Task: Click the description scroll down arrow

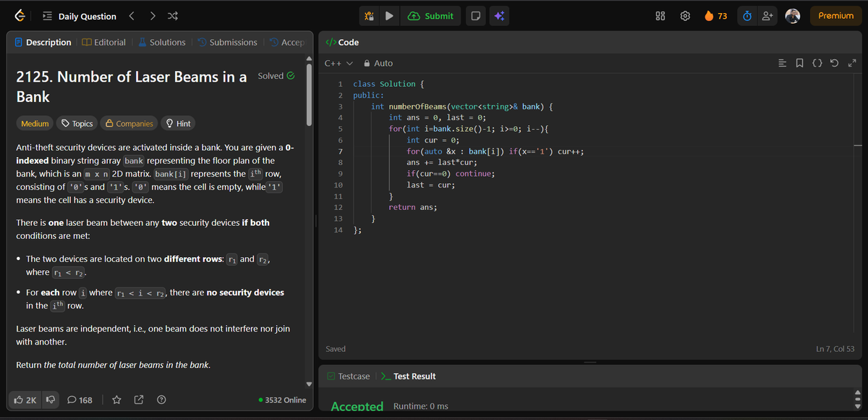Action: point(310,384)
